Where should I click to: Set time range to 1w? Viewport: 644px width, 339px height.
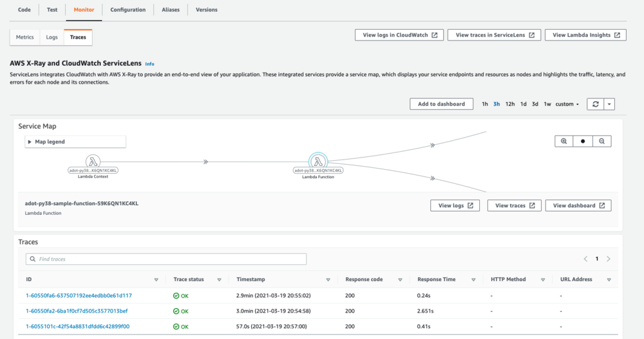click(x=547, y=104)
